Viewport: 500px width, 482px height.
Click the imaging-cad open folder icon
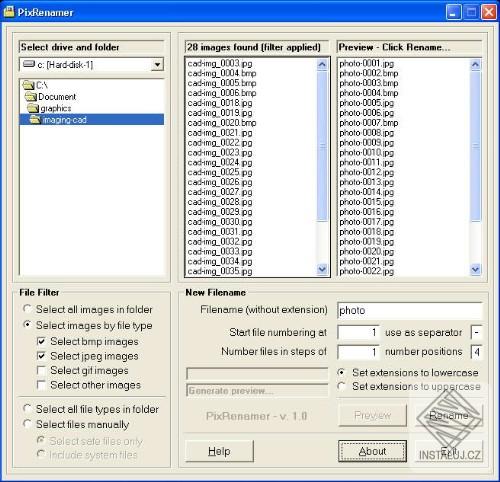[x=35, y=119]
